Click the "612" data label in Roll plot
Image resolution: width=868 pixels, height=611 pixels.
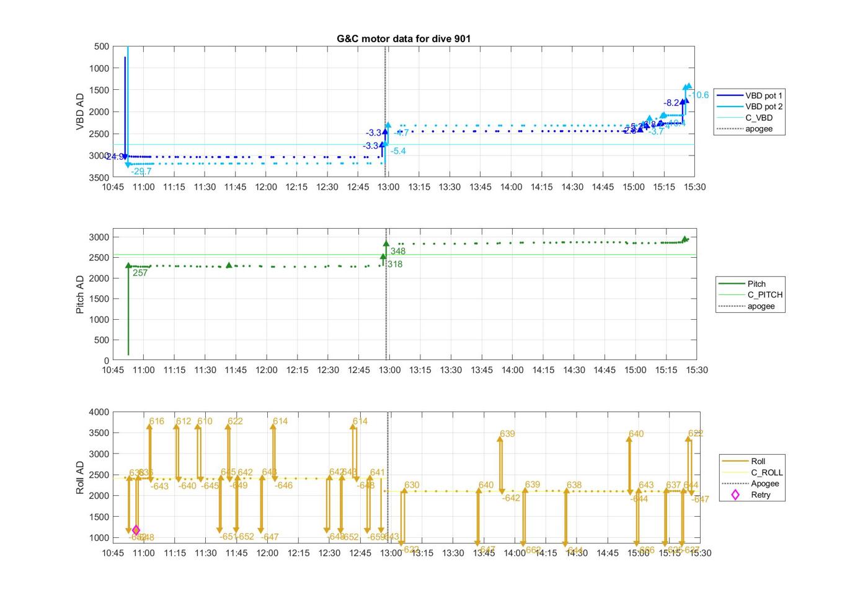pos(184,421)
